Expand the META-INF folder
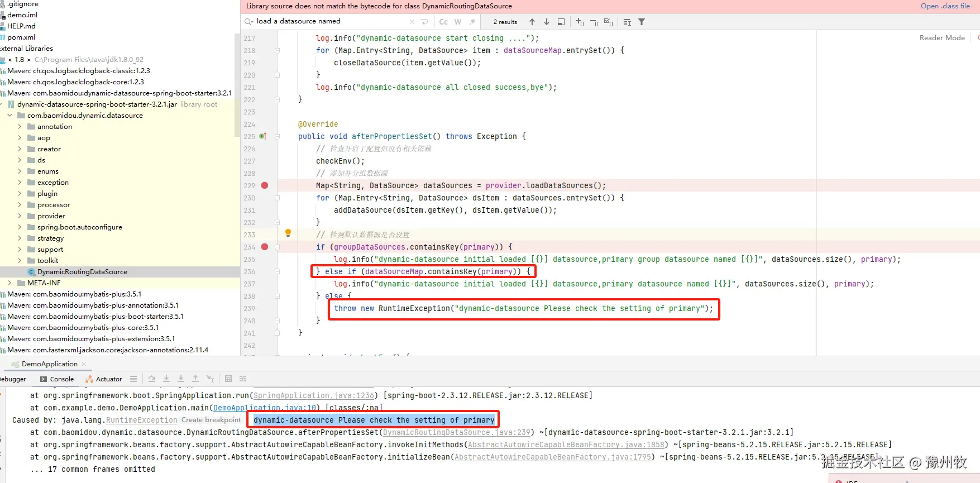 (9, 283)
